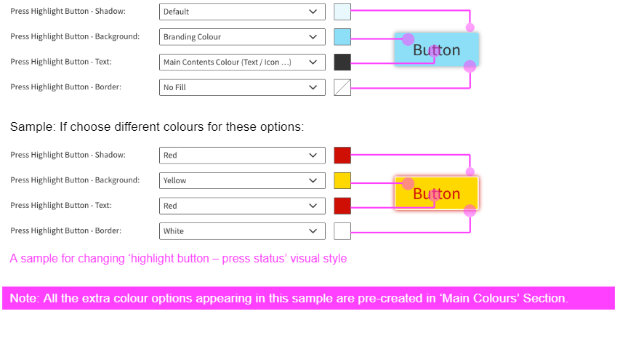
Task: Click the pale blue Shadow colour swatch
Action: tap(342, 12)
